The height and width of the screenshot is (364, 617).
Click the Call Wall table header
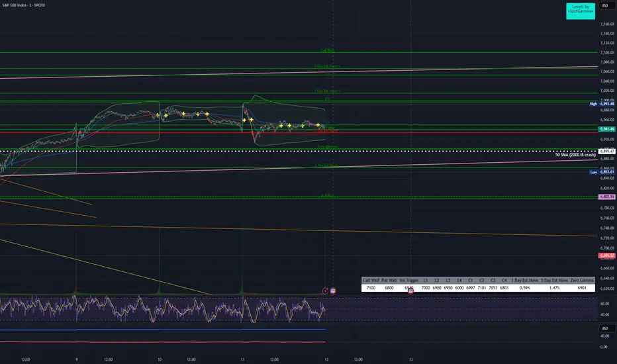click(371, 280)
